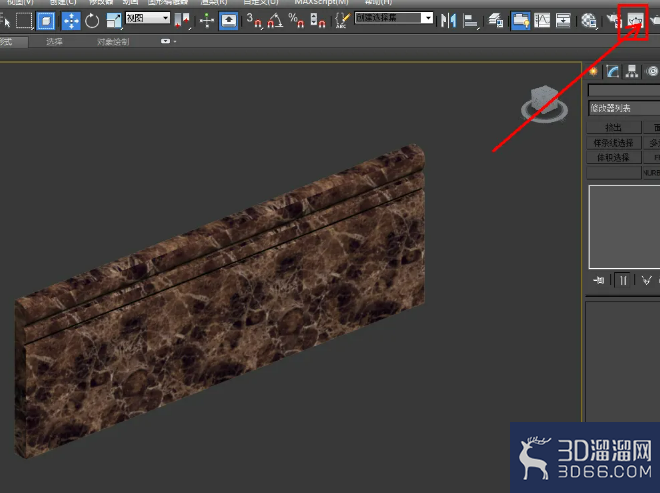Toggle the Window/Crossing selection mode
660x493 pixels.
(45, 20)
